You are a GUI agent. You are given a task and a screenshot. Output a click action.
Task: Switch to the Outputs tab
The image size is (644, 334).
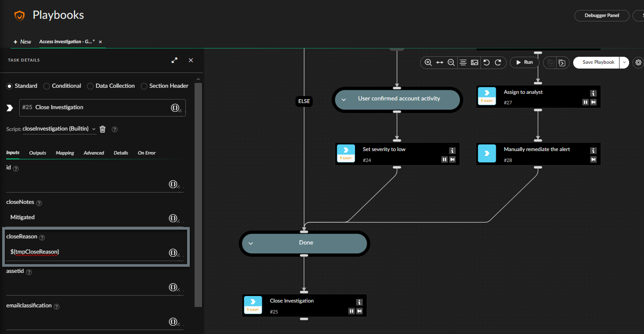(38, 153)
